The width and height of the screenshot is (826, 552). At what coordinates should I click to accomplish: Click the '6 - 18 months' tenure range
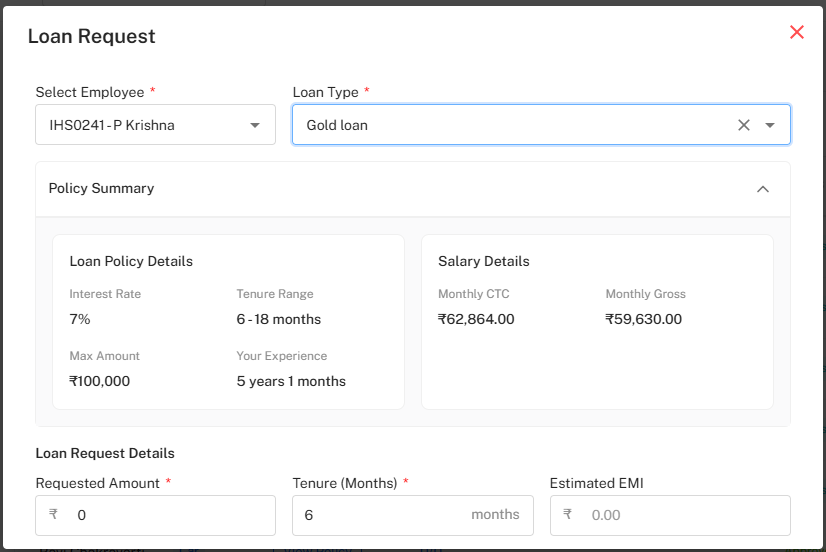[278, 319]
